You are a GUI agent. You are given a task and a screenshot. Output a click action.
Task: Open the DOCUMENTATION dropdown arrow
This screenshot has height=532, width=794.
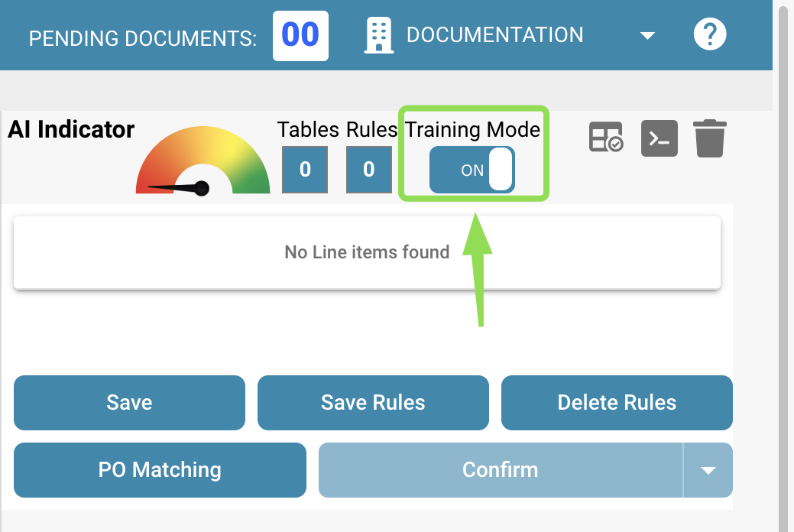tap(647, 36)
